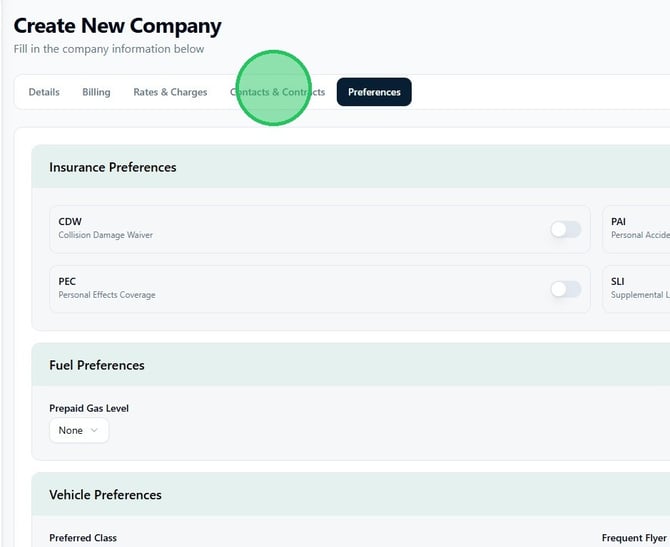Click the Preferred Class label
The width and height of the screenshot is (670, 547).
[83, 538]
